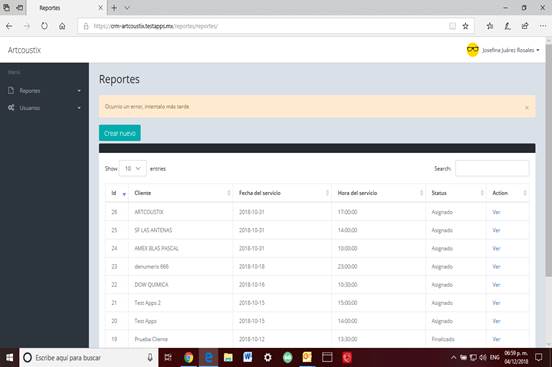Open Outlook from taskbar
The height and width of the screenshot is (367, 552).
(x=307, y=357)
